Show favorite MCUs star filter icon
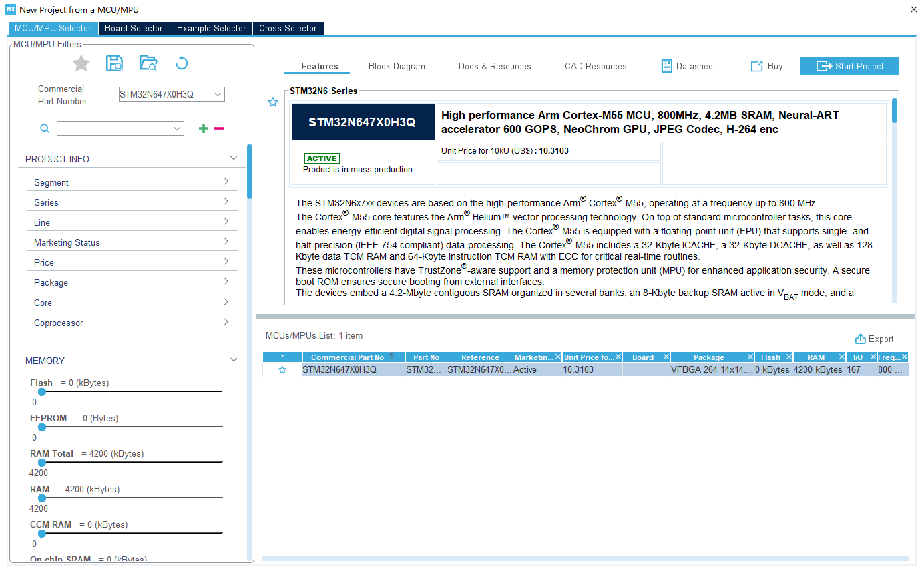924x573 pixels. tap(81, 63)
